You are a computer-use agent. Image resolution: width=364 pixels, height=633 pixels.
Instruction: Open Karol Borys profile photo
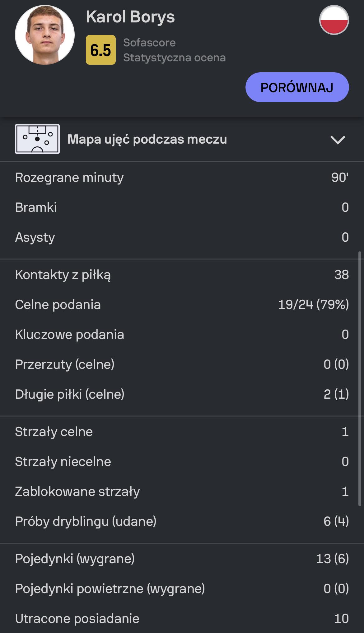coord(45,35)
